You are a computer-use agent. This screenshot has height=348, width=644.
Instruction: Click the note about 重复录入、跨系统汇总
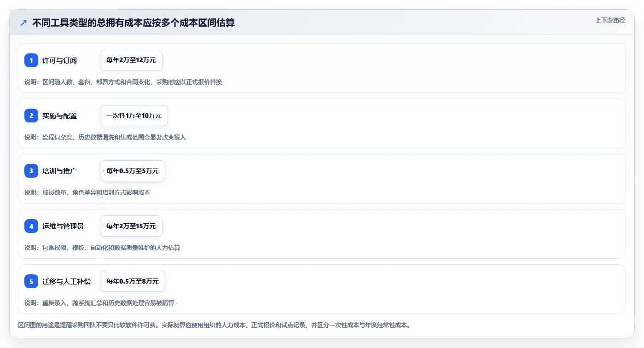pyautogui.click(x=99, y=303)
